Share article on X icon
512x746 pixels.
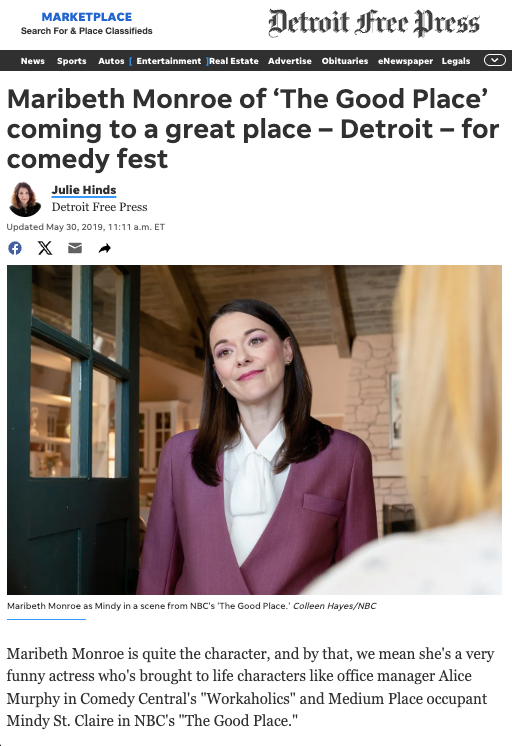45,248
